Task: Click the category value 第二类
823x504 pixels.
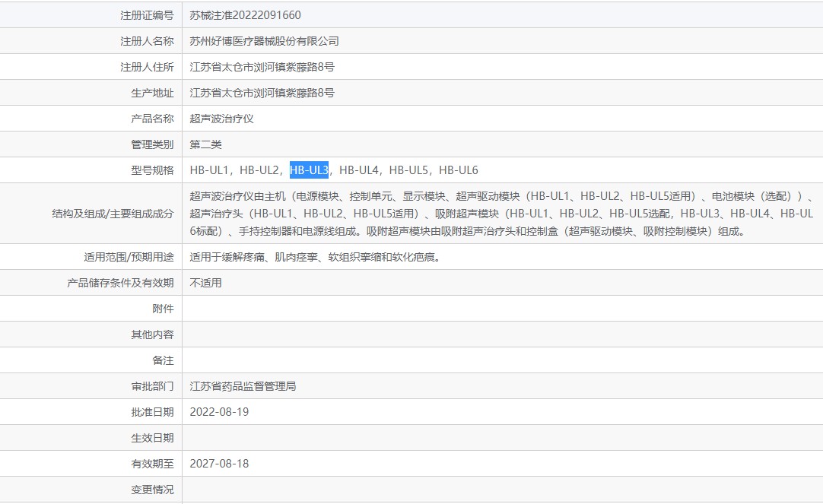Action: [x=205, y=144]
